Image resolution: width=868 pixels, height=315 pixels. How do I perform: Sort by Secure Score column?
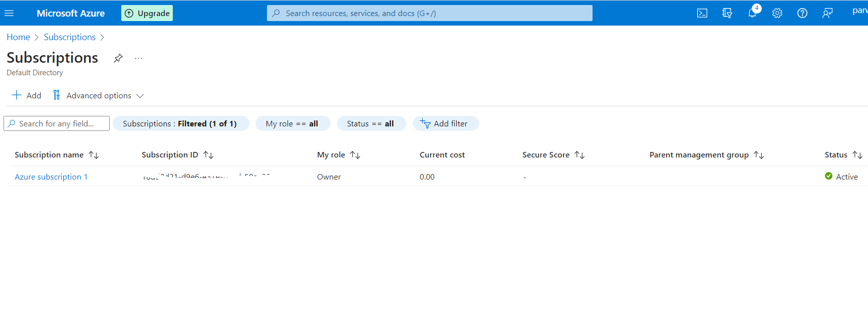click(553, 155)
